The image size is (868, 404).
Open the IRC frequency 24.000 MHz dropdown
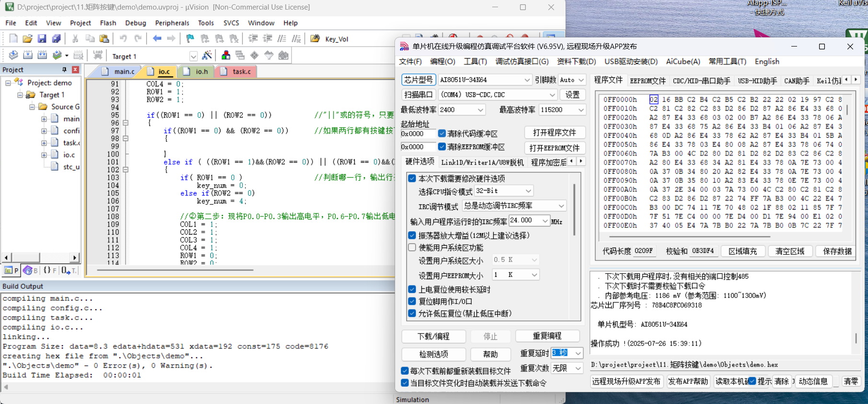529,220
